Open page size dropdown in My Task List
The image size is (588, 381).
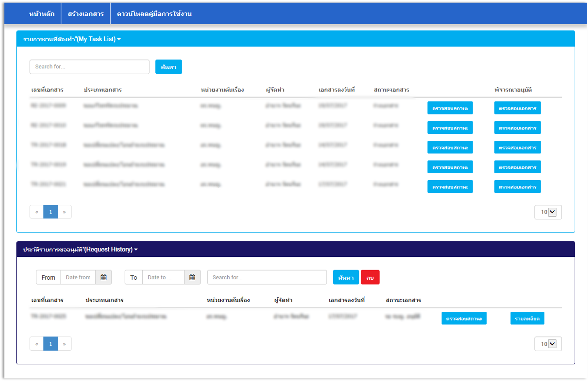point(548,212)
